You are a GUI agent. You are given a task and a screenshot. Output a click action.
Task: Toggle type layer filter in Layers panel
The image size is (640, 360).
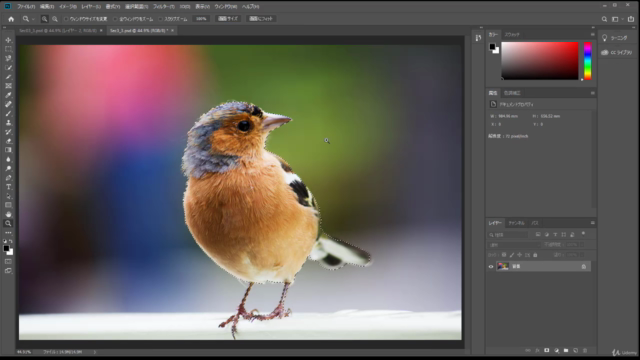click(555, 235)
